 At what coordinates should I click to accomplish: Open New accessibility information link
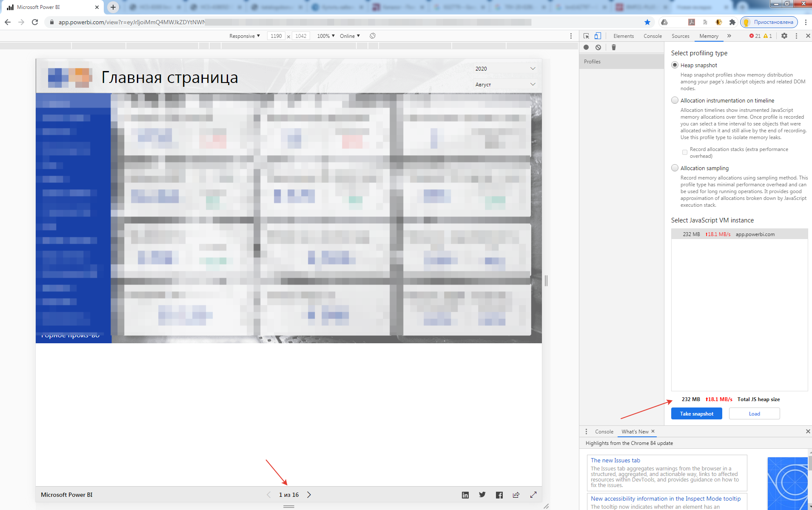tap(666, 499)
